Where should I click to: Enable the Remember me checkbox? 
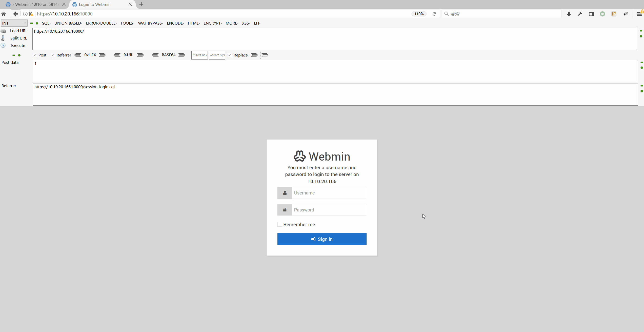280,224
